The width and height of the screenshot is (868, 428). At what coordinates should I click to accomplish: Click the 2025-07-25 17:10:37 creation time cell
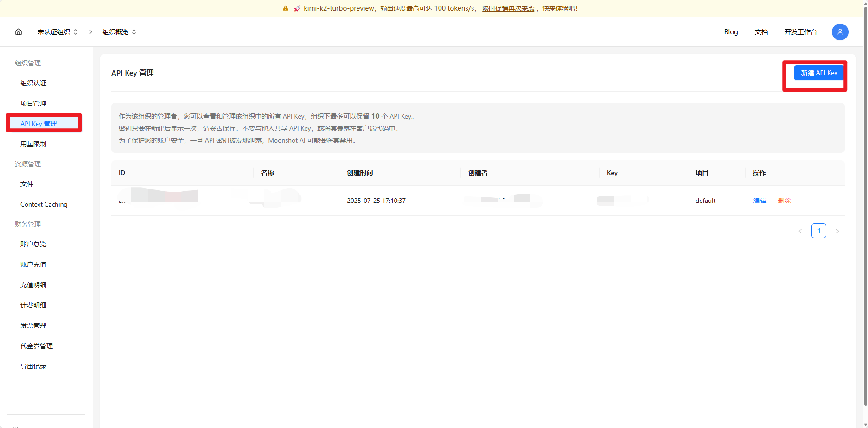tap(376, 201)
